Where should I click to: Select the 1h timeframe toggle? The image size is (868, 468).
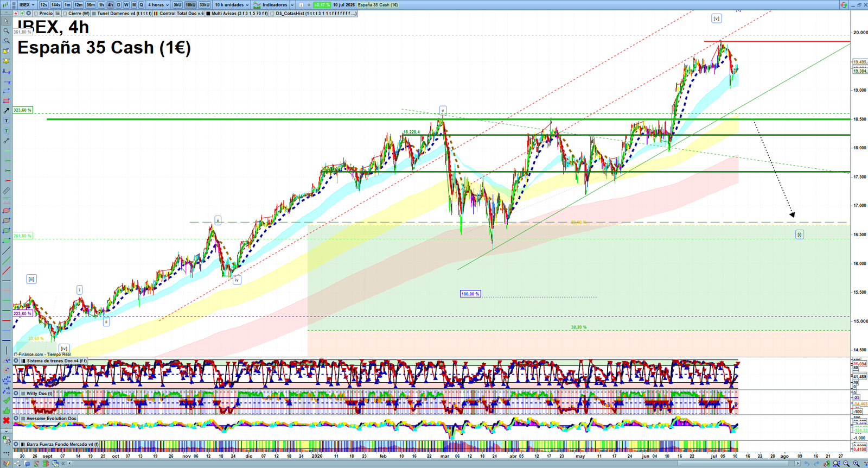101,4
